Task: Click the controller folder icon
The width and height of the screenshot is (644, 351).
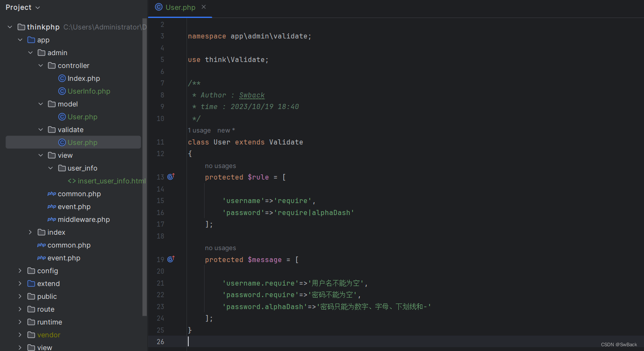Action: pyautogui.click(x=52, y=65)
